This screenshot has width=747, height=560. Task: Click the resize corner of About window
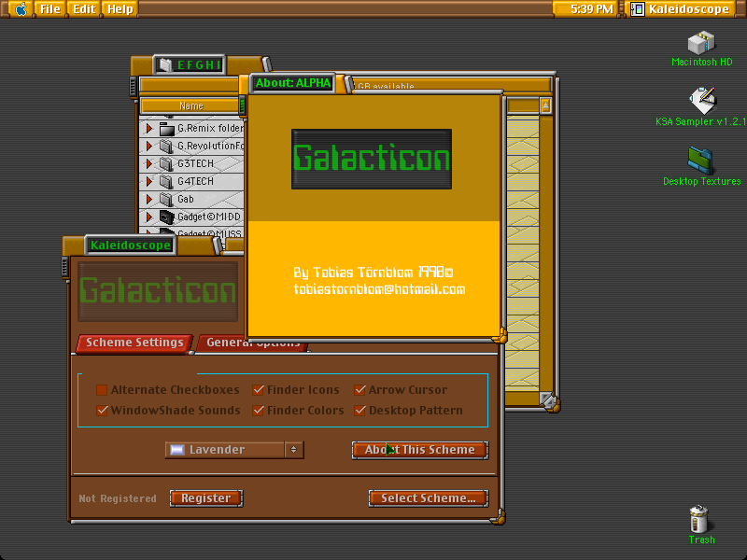click(500, 336)
